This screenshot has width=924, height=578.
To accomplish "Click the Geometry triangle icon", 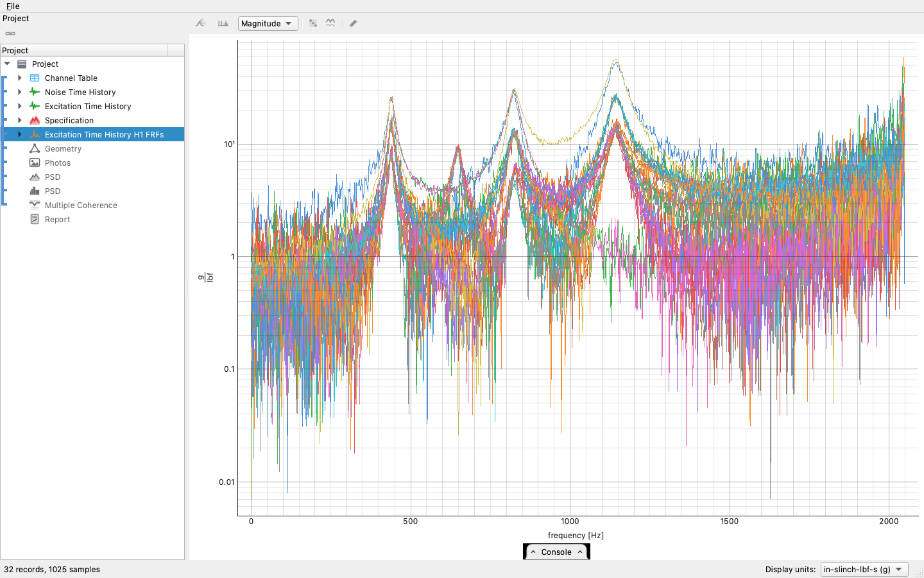I will coord(35,148).
